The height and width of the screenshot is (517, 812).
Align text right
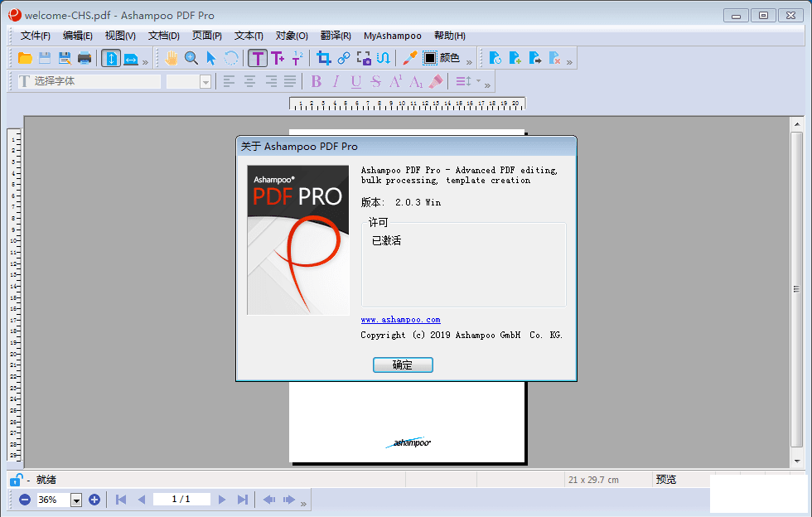click(x=271, y=81)
